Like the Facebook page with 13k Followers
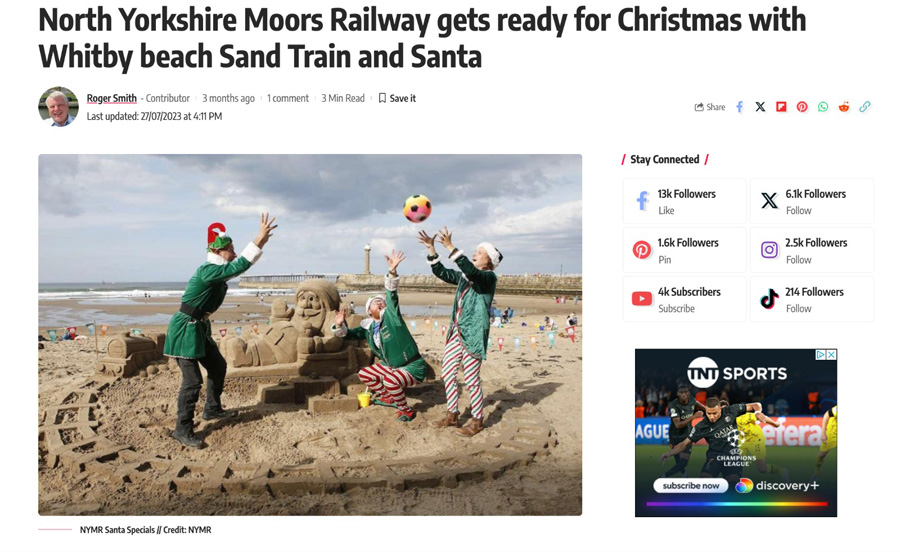Viewport: 900px width, 552px height. (685, 201)
